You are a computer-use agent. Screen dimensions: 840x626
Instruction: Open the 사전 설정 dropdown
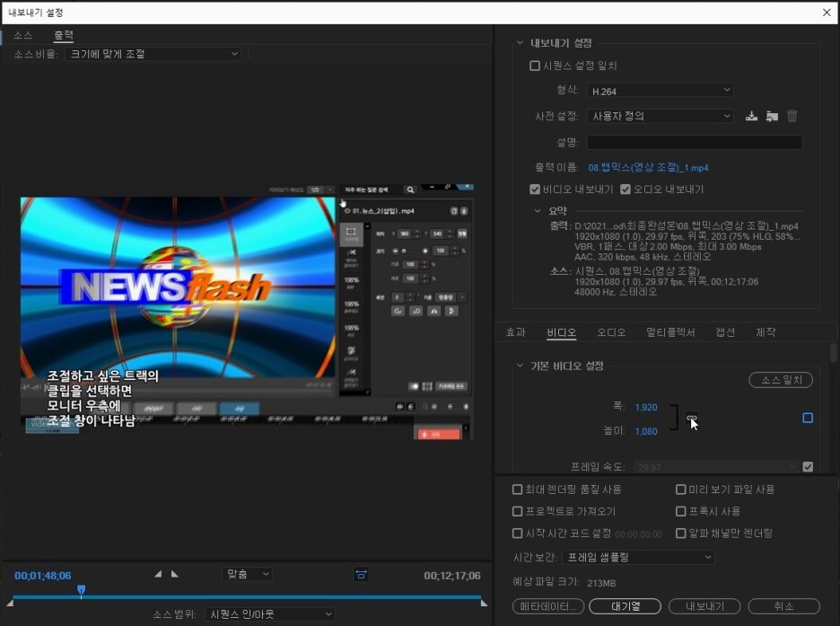point(660,116)
